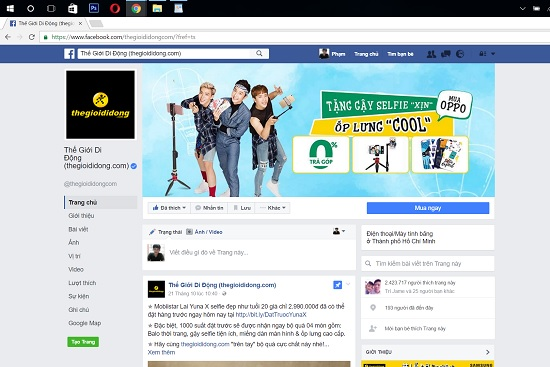Expand post with Xem thêm
550x367 pixels.
click(x=161, y=352)
